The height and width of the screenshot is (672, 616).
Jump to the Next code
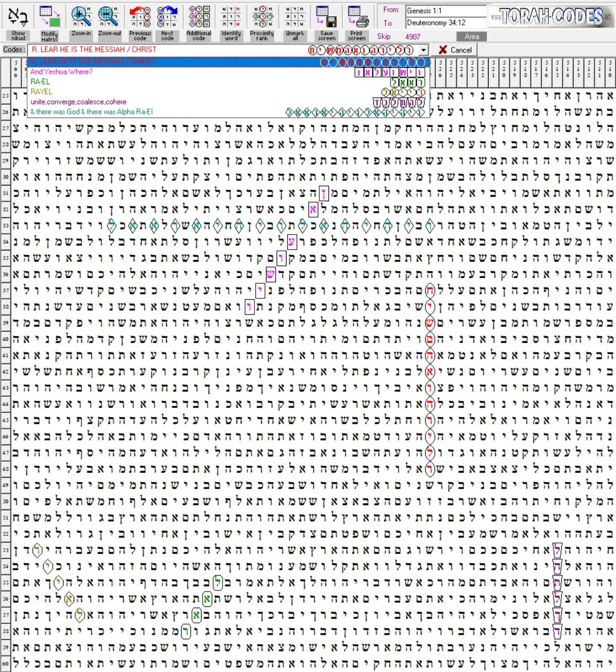(167, 23)
